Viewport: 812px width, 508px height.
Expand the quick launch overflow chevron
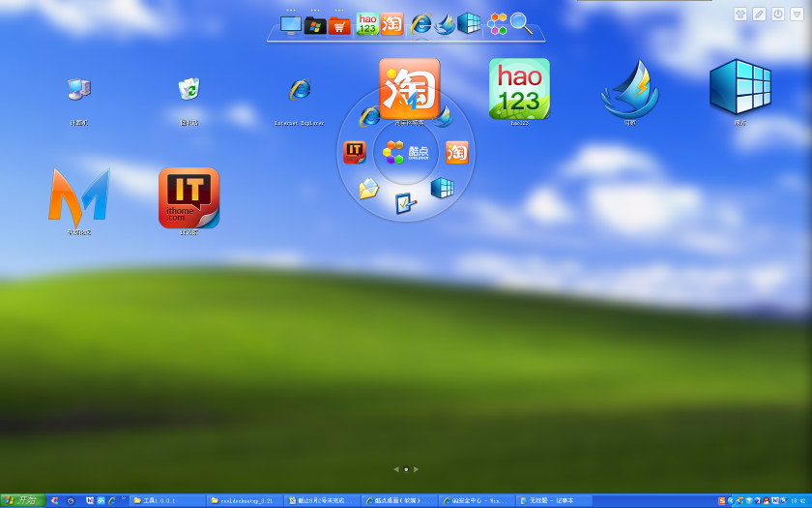tap(124, 498)
